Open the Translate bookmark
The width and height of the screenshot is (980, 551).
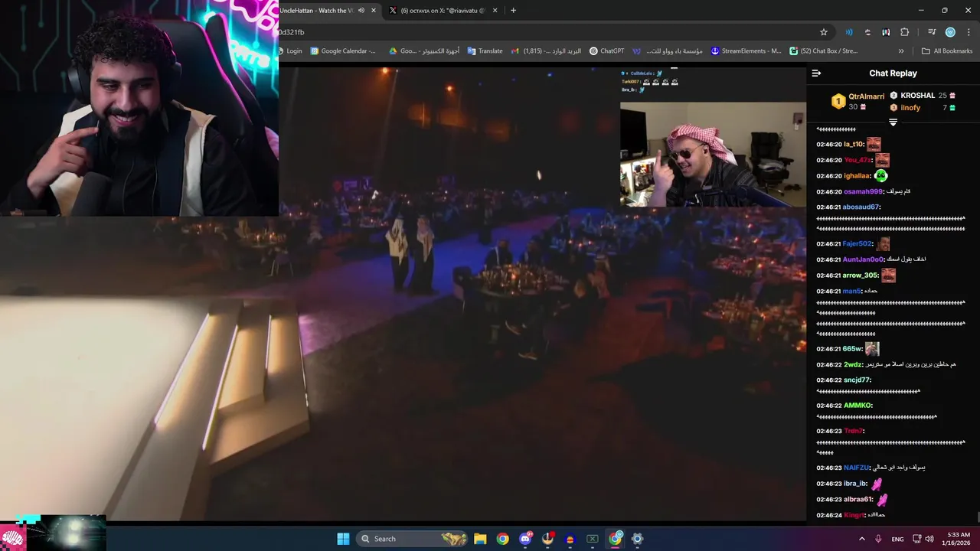click(x=485, y=51)
